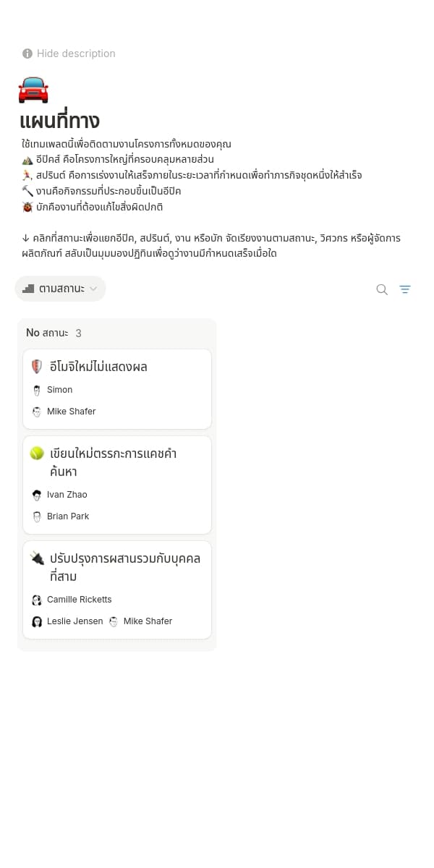434x868 pixels.
Task: Click Ivan Zhao's avatar
Action: (x=37, y=495)
